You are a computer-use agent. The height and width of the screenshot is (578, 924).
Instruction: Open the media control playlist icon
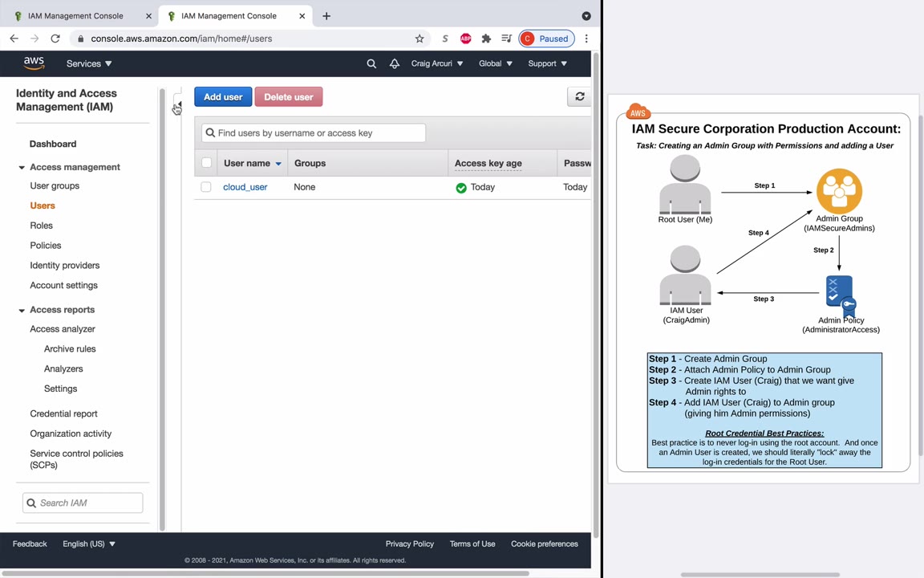click(x=506, y=39)
